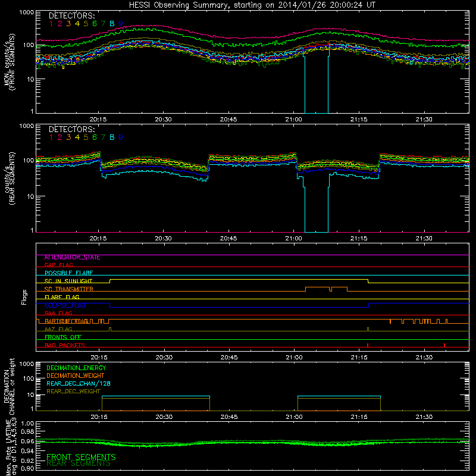Click the REAR SEGMENTS label in livetime panel

click(79, 464)
